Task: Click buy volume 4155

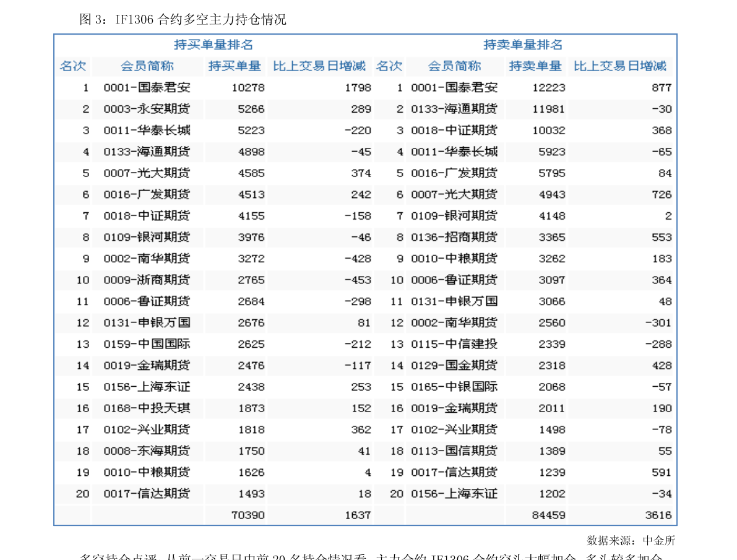Action: 251,217
